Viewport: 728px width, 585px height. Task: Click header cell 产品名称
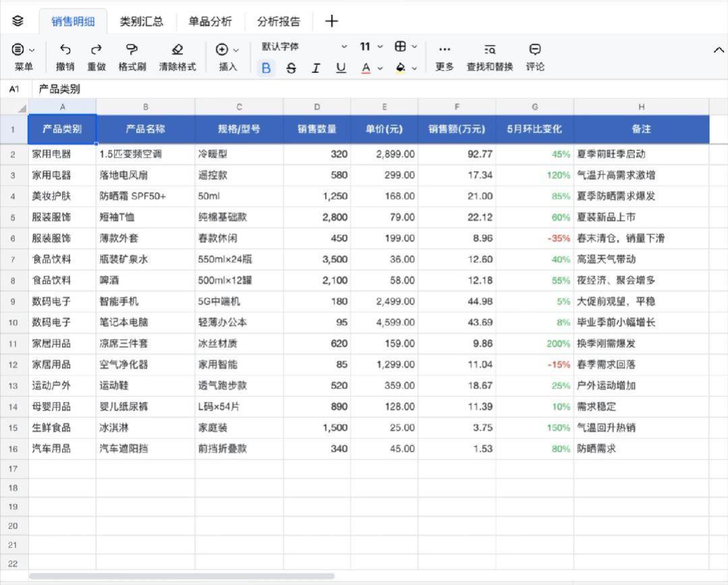click(x=146, y=129)
